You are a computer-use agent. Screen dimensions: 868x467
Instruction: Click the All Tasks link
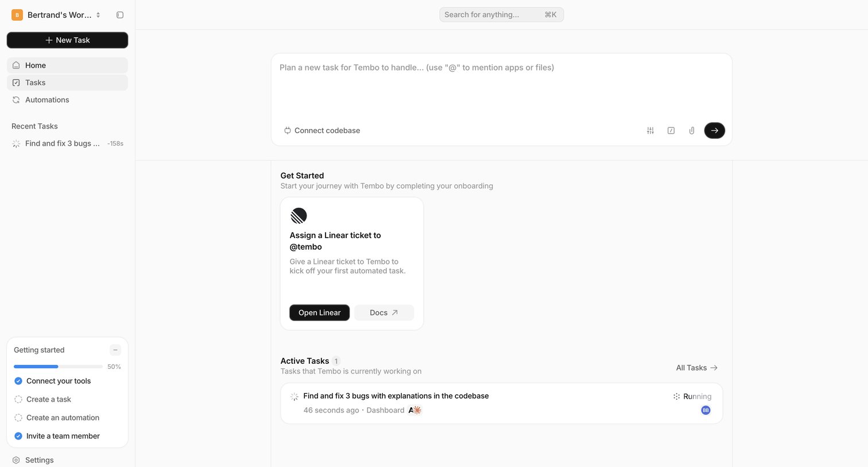point(696,368)
